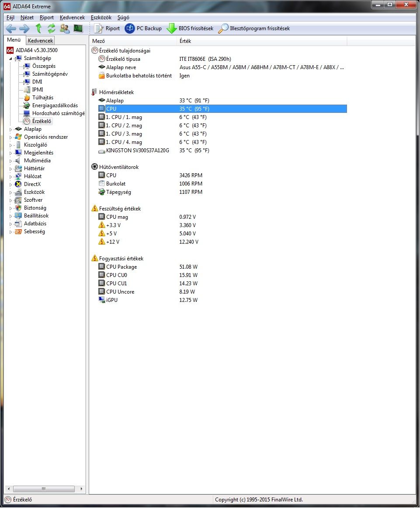Select Energiagazdálkodás in the tree

coord(55,105)
